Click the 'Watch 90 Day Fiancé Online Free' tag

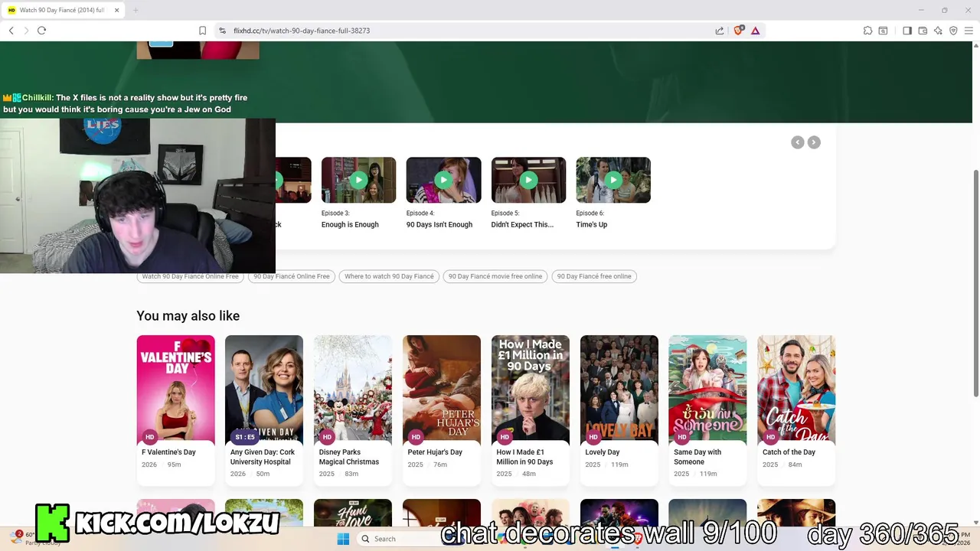(190, 276)
